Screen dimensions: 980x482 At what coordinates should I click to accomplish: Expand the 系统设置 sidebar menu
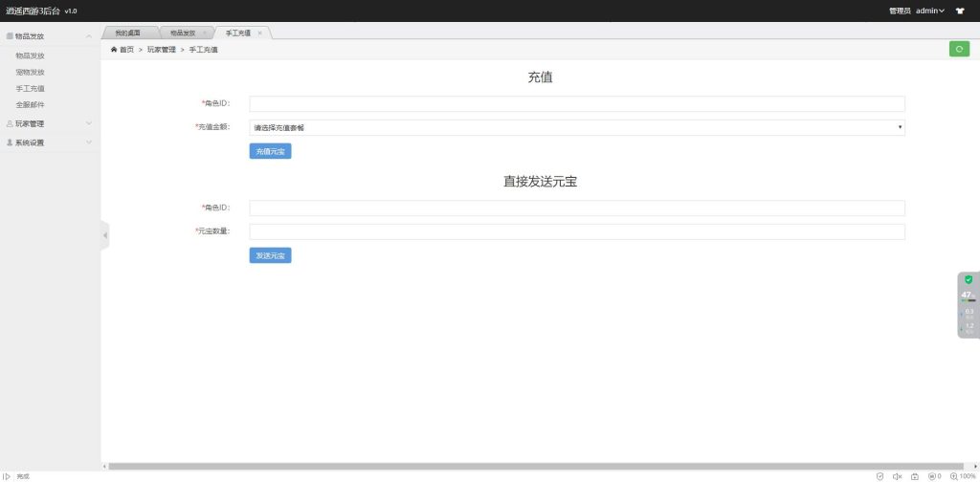coord(49,142)
